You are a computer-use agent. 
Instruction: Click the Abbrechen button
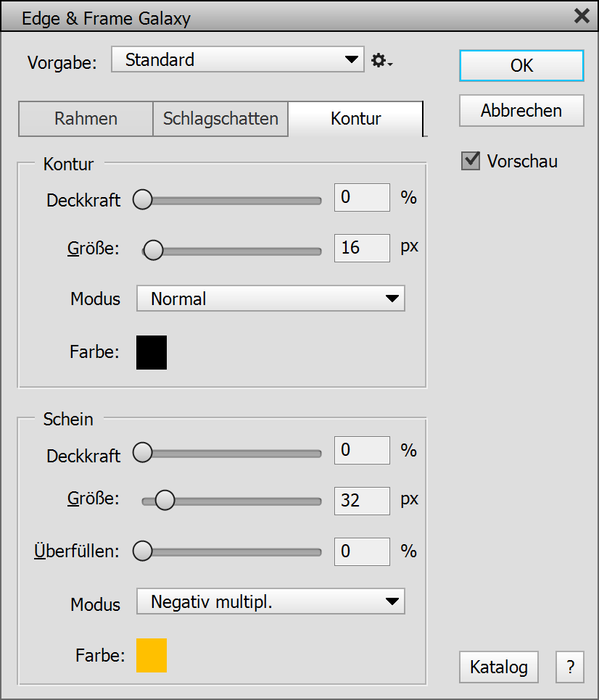(x=521, y=111)
